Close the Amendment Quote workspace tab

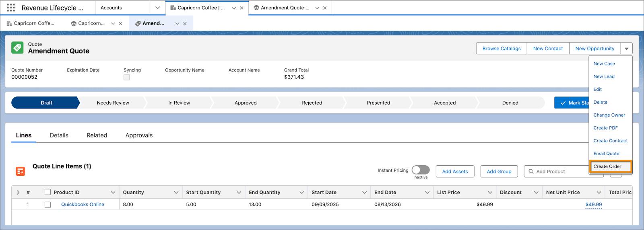pos(325,8)
